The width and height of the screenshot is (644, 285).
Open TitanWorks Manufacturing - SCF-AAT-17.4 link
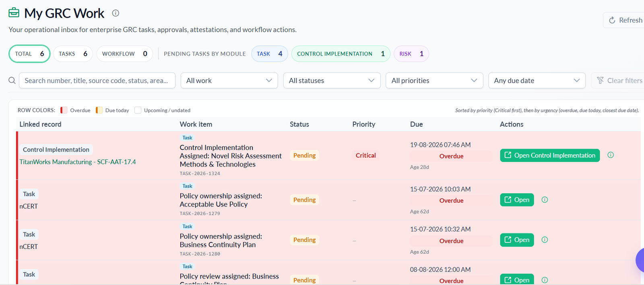(x=78, y=162)
